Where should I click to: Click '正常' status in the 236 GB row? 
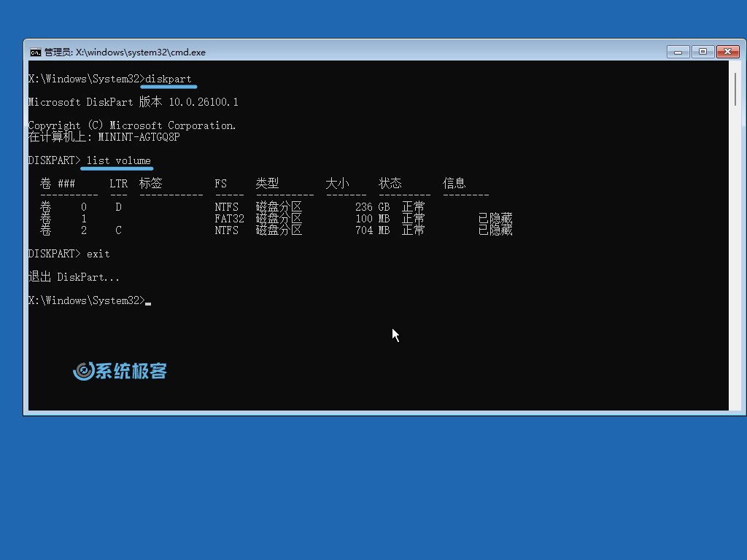tap(414, 207)
